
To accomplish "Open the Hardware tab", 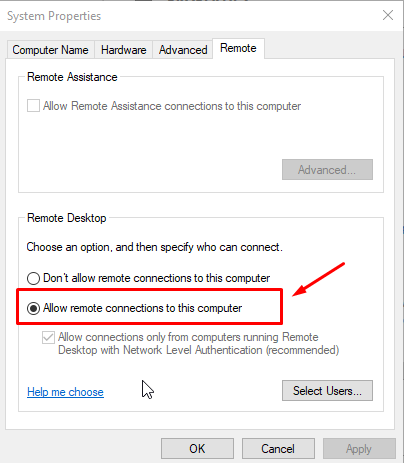I will click(124, 50).
